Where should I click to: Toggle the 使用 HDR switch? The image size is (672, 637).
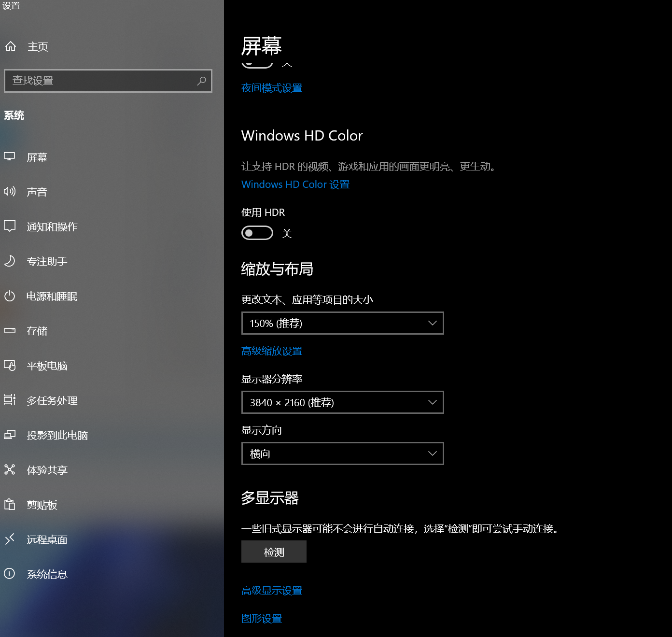[x=257, y=233]
